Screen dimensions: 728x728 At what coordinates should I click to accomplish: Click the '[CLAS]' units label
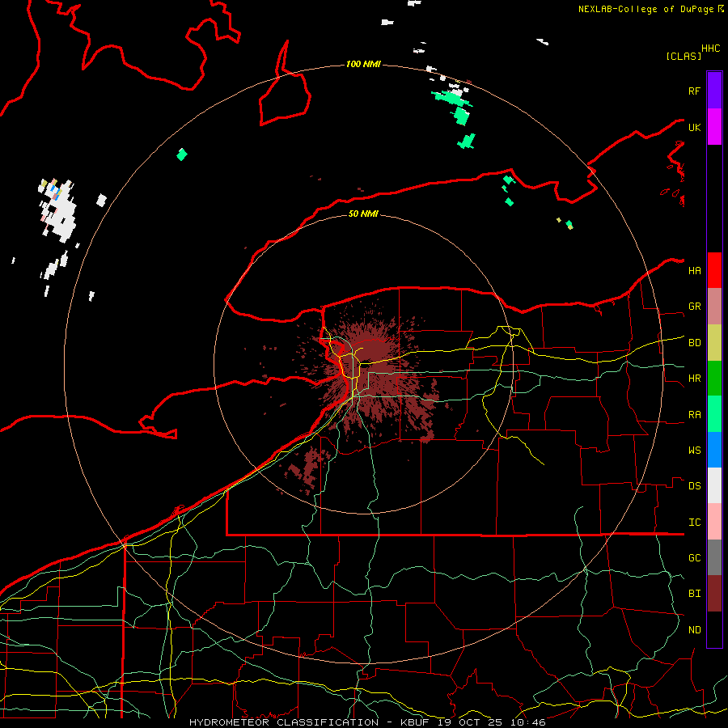click(684, 56)
